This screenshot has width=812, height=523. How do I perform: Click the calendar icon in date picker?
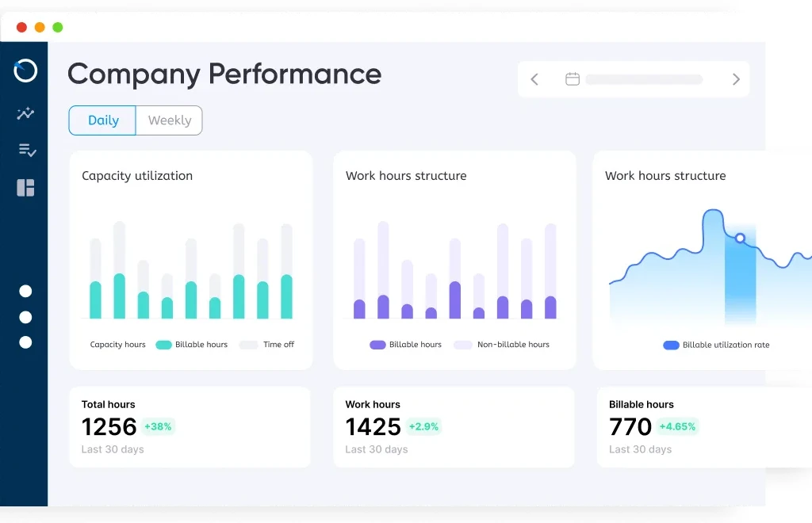[x=572, y=79]
